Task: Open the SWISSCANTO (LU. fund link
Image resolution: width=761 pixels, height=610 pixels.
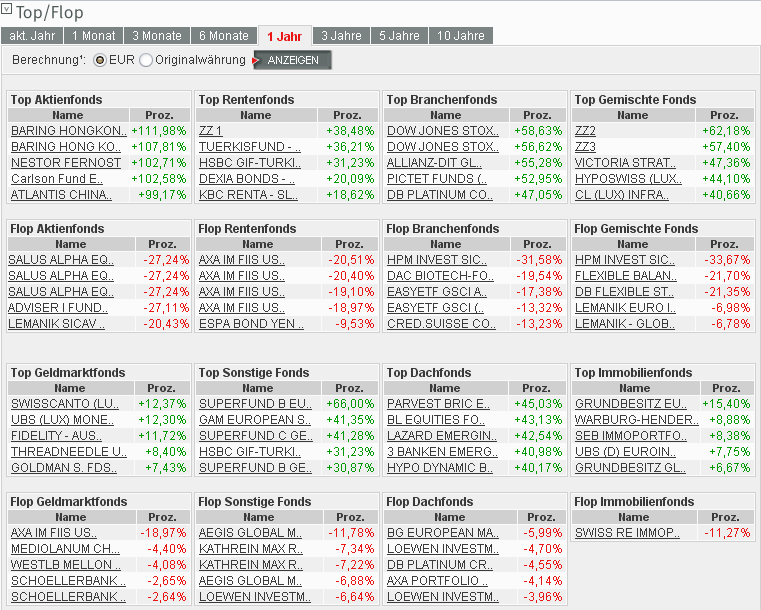Action: point(65,403)
